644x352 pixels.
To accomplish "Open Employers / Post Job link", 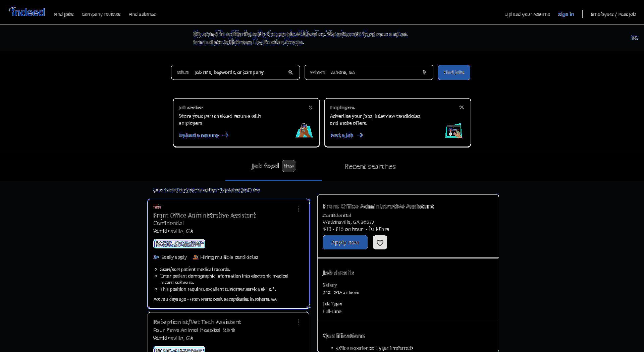I will point(613,14).
